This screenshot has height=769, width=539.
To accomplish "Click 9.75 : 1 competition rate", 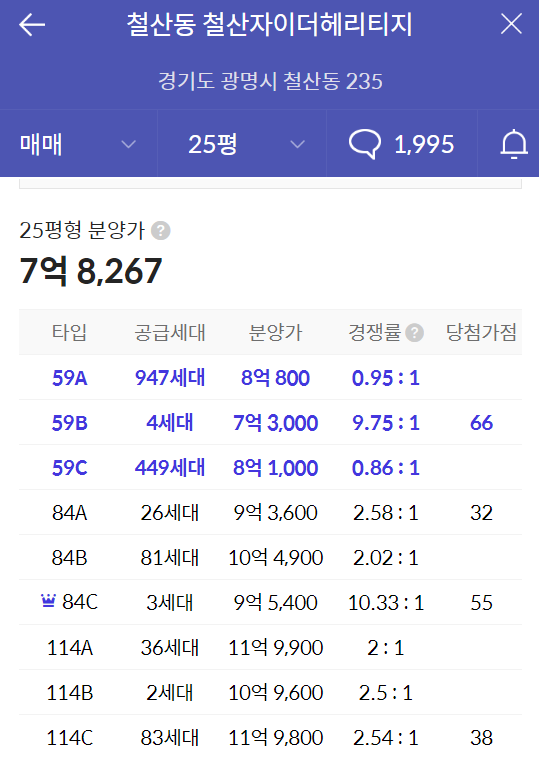I will (385, 423).
